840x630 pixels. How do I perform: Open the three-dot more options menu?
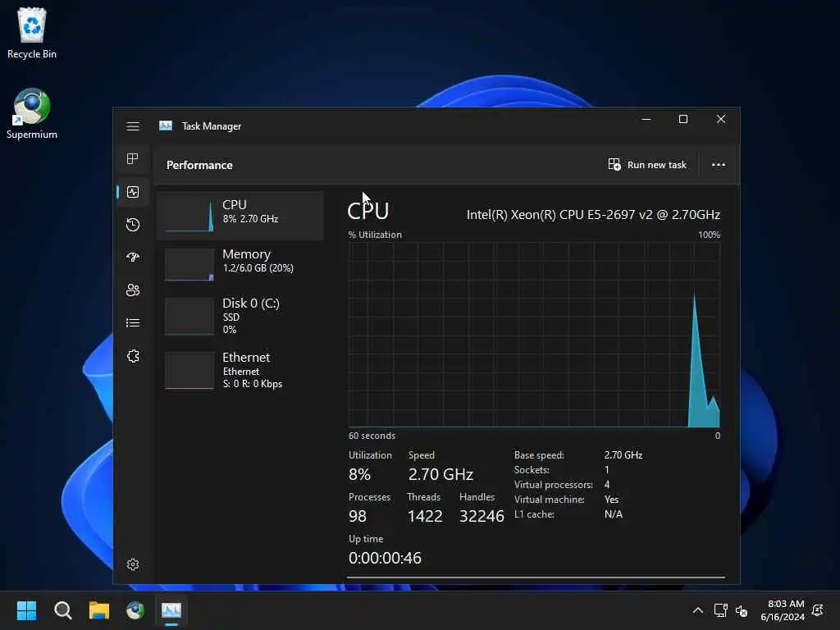719,165
